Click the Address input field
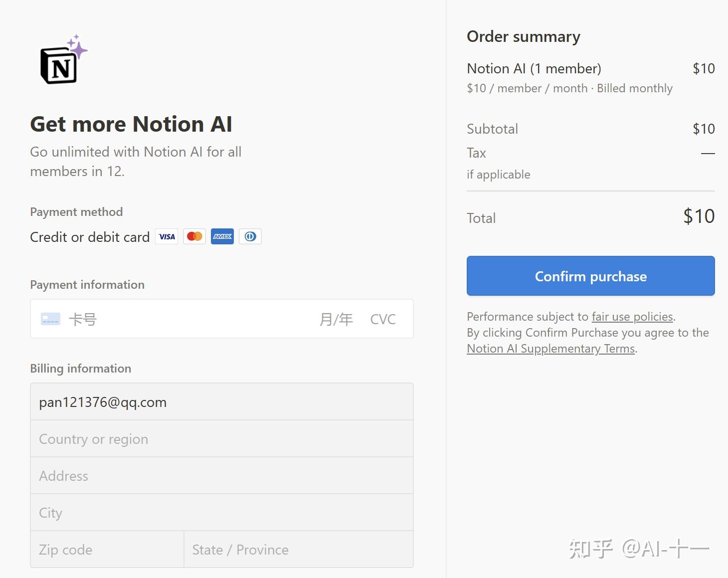This screenshot has width=728, height=578. point(222,476)
